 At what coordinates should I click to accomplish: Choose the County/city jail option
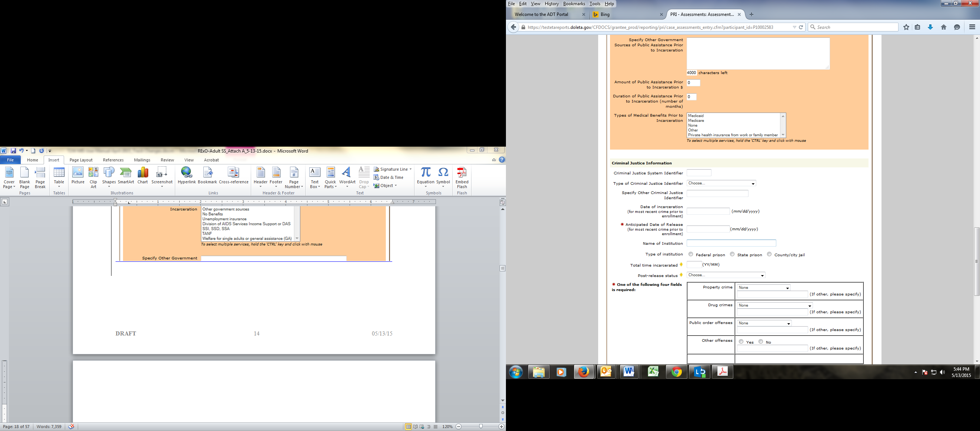(x=769, y=254)
